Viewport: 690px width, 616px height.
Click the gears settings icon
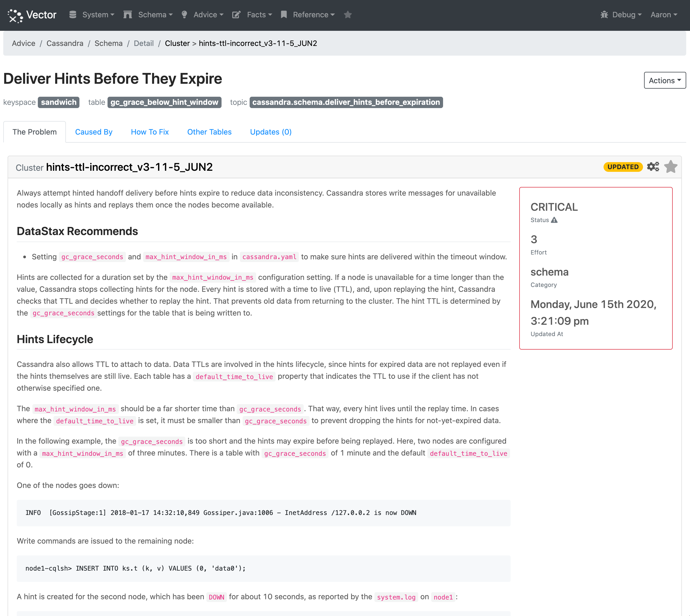[x=653, y=166]
